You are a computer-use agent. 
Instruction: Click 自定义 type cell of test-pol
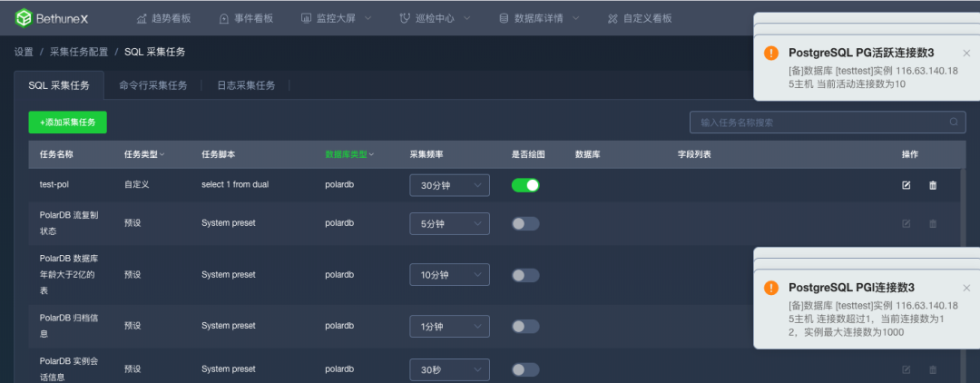(x=137, y=185)
